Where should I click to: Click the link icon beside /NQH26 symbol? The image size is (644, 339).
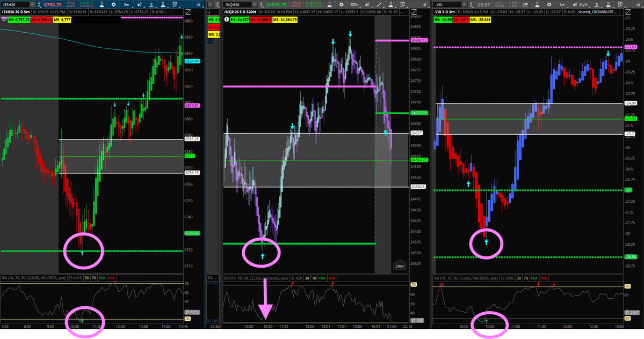click(261, 4)
